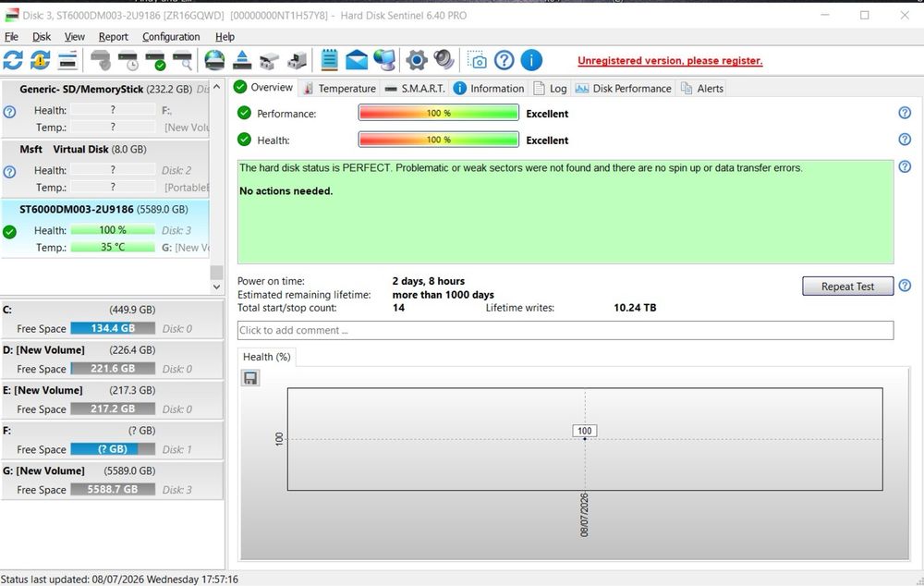
Task: Click help icon beside Health row
Action: [x=905, y=140]
